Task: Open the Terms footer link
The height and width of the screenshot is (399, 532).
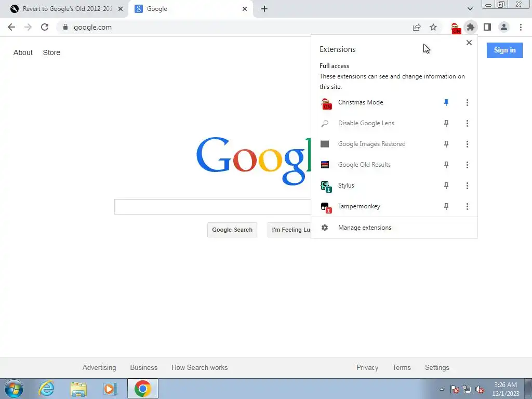Action: point(402,367)
